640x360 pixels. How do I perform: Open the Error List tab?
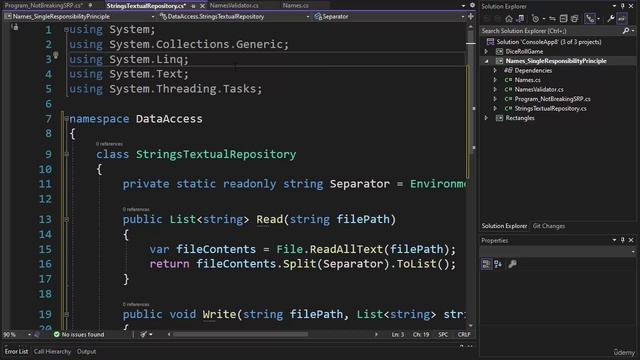click(16, 351)
